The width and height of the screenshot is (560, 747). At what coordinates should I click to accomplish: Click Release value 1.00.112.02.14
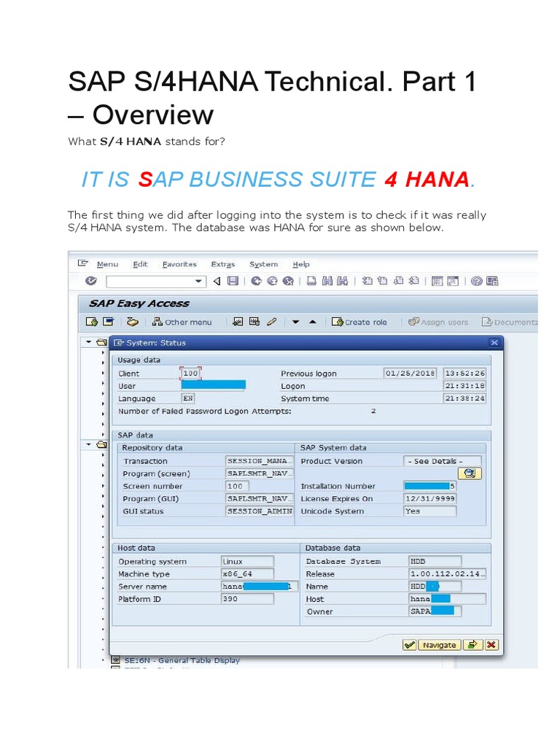(447, 573)
